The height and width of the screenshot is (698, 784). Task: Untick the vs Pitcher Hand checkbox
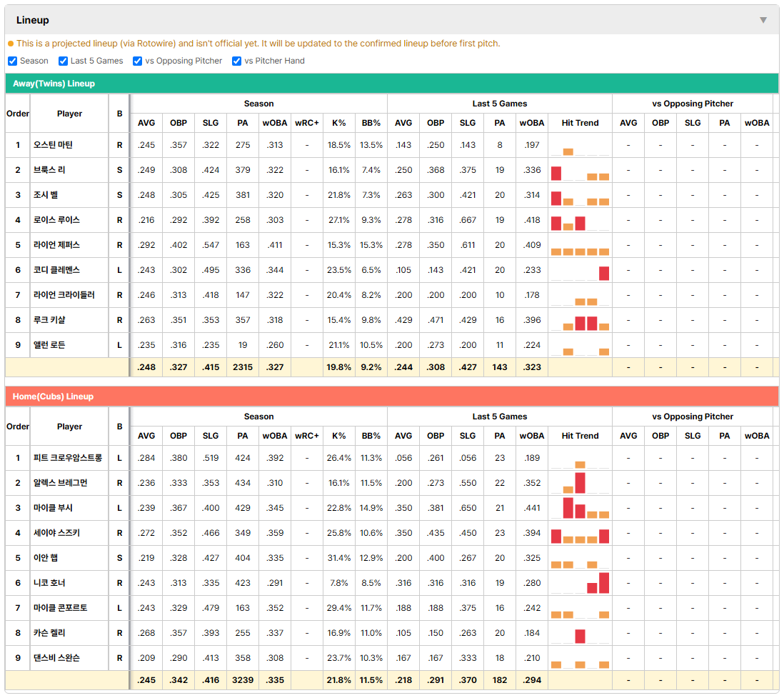[x=236, y=61]
